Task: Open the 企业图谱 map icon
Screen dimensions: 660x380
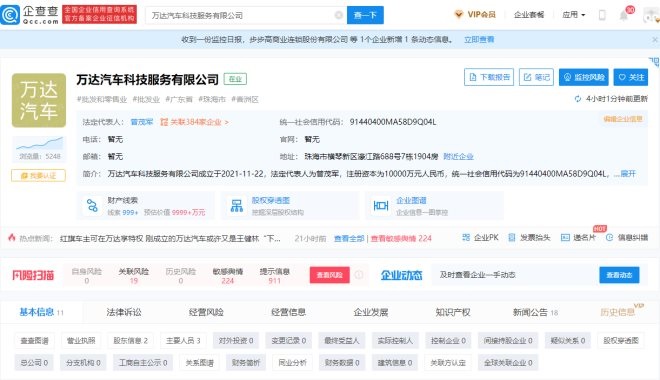Action: (381, 206)
